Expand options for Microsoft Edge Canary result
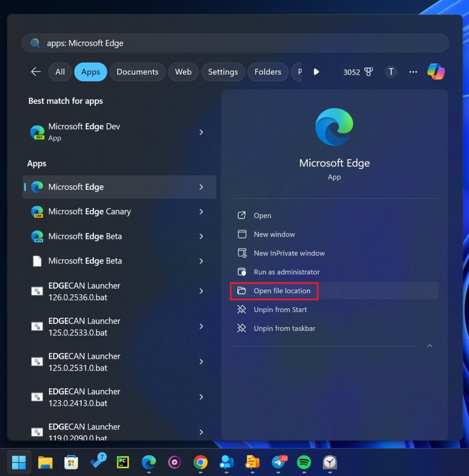469x476 pixels. click(x=202, y=212)
